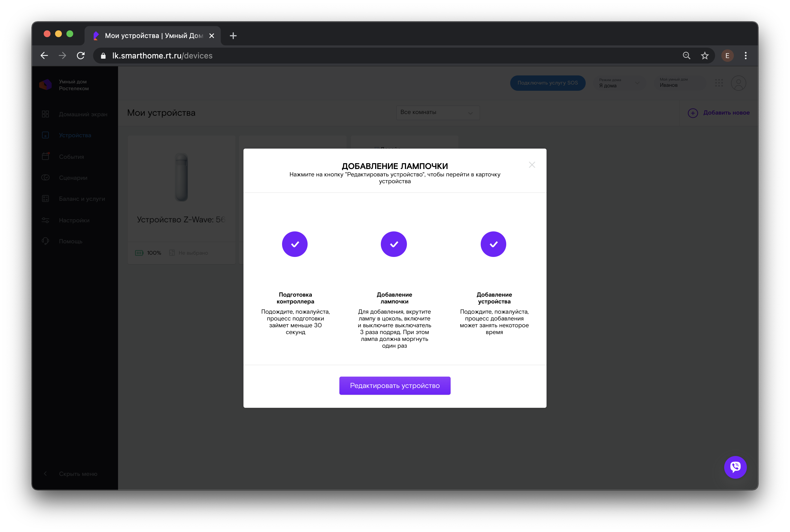Screen dimensions: 790x532
Task: Expand the 'Все комнаты' dropdown
Action: (438, 113)
